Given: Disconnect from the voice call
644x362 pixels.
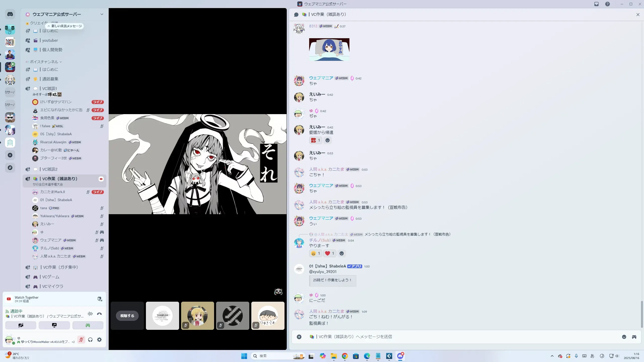Looking at the screenshot, I should 99,314.
